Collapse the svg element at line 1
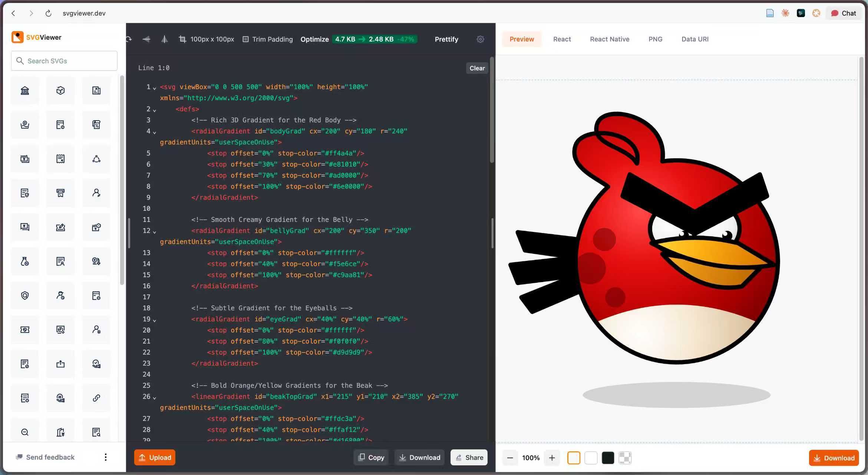 (x=155, y=88)
